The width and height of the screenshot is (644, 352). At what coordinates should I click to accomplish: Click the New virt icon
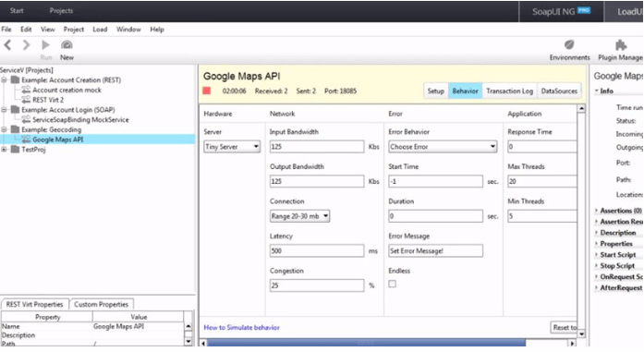tap(67, 44)
